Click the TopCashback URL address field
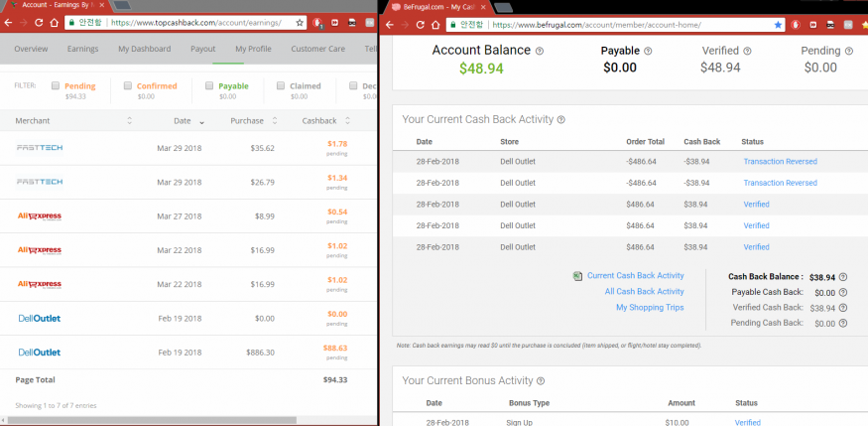This screenshot has height=426, width=868. coord(198,22)
